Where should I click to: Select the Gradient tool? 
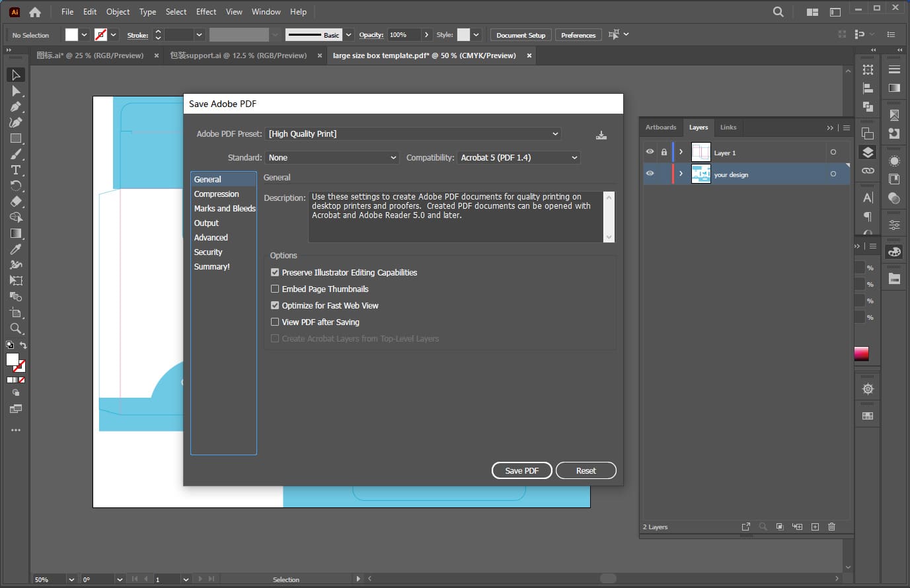(17, 233)
